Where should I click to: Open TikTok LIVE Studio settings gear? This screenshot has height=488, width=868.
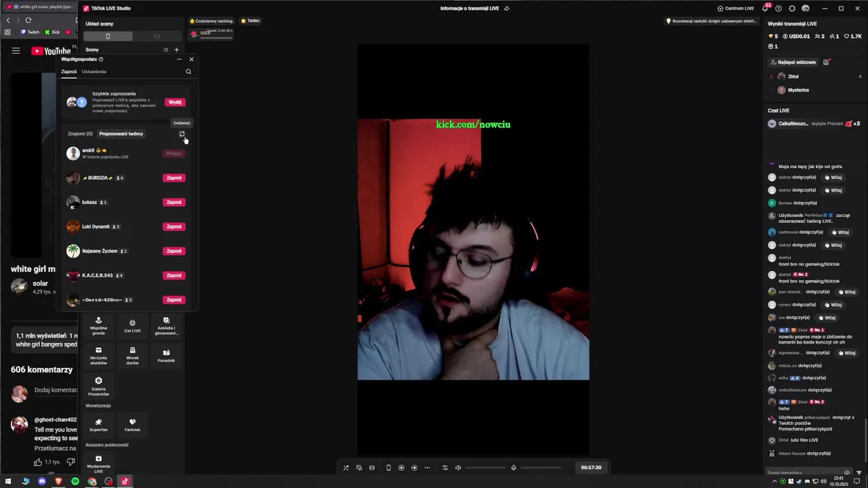[x=792, y=8]
